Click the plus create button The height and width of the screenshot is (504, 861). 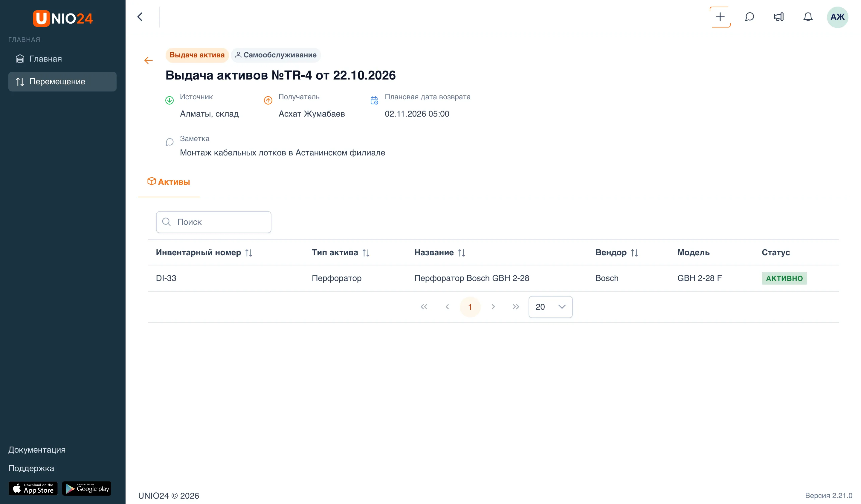[720, 17]
